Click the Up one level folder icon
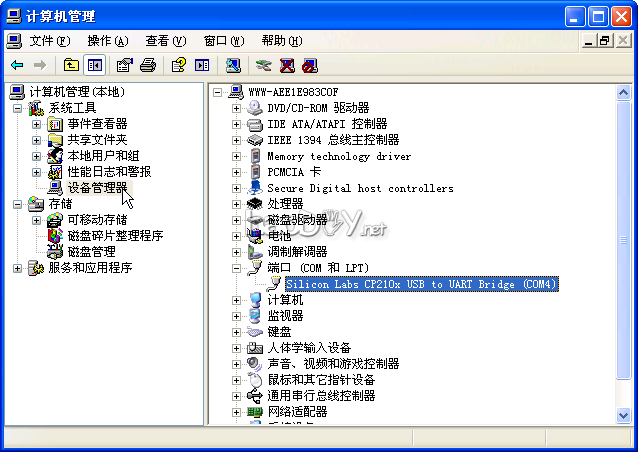 pyautogui.click(x=71, y=65)
